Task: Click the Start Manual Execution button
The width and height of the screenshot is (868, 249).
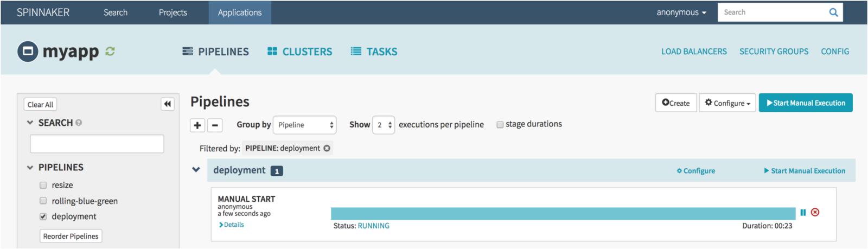Action: tap(806, 103)
